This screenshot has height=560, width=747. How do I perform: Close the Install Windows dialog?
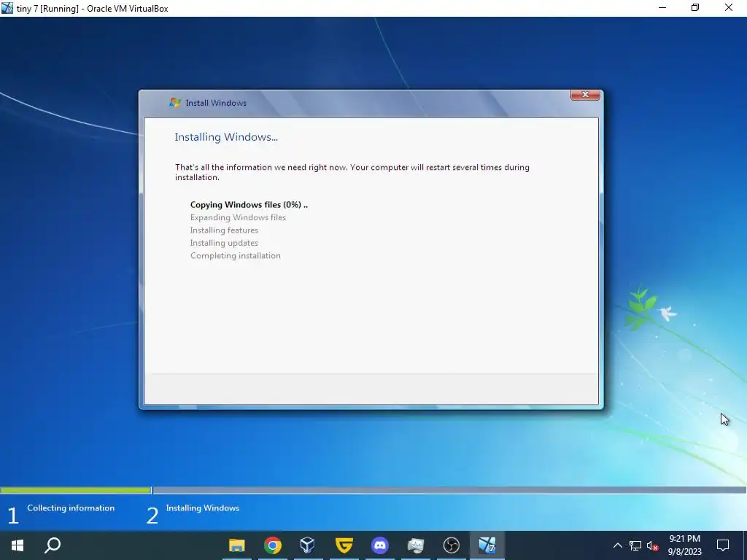pos(585,94)
